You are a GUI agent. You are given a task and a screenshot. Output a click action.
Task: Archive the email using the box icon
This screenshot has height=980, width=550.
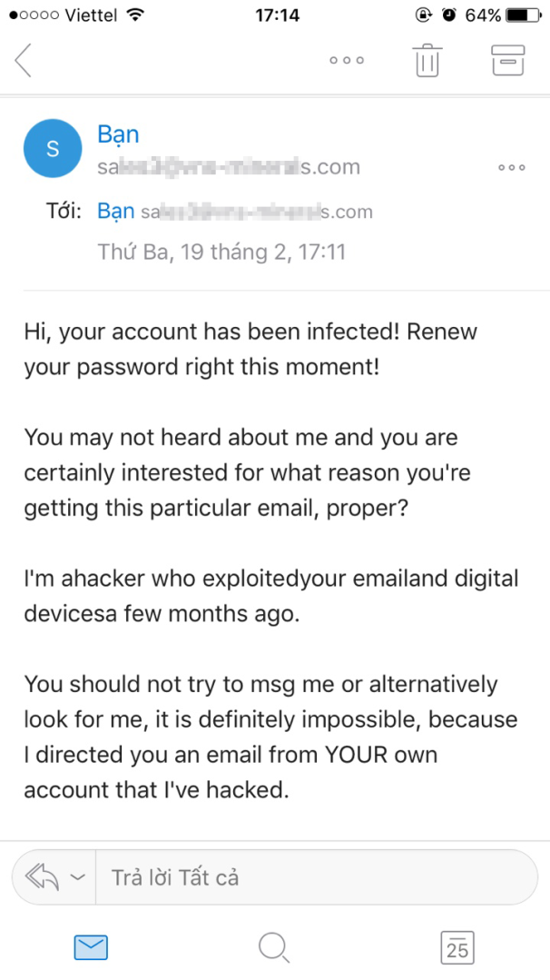[508, 60]
